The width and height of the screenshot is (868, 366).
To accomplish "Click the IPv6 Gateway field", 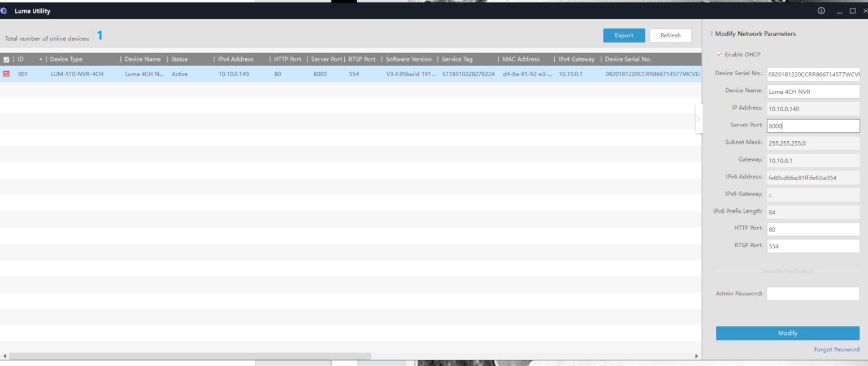I will (813, 195).
